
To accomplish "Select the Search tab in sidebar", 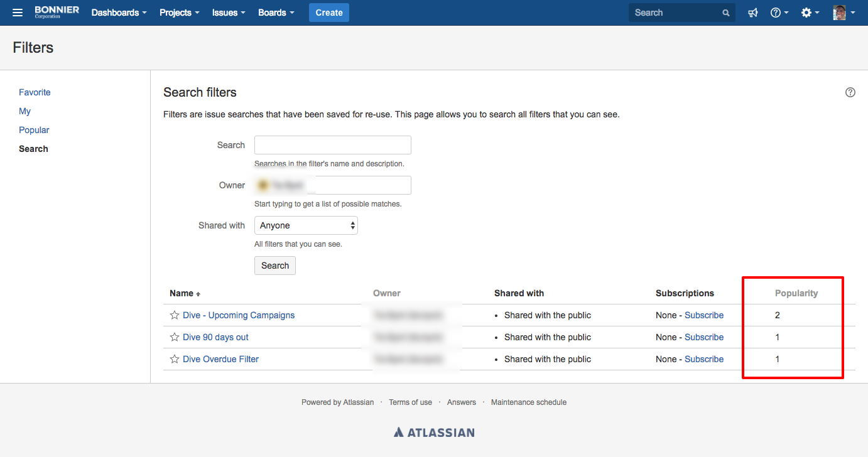I will (33, 149).
